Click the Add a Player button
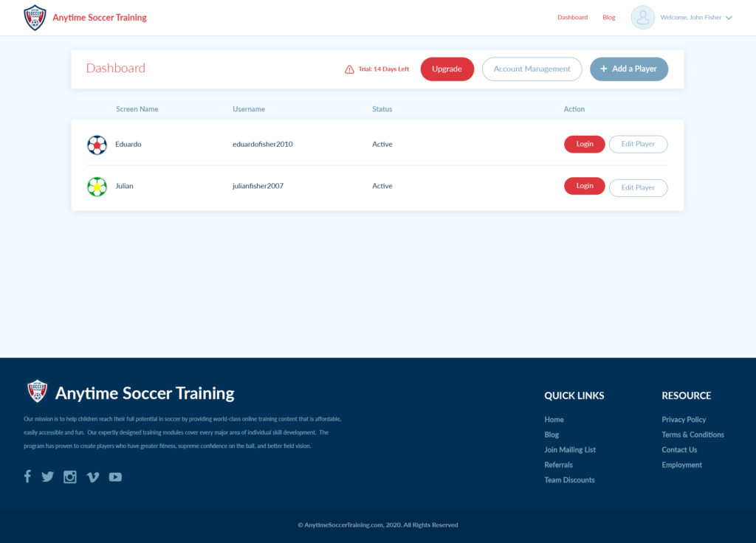This screenshot has width=756, height=543. click(x=628, y=69)
